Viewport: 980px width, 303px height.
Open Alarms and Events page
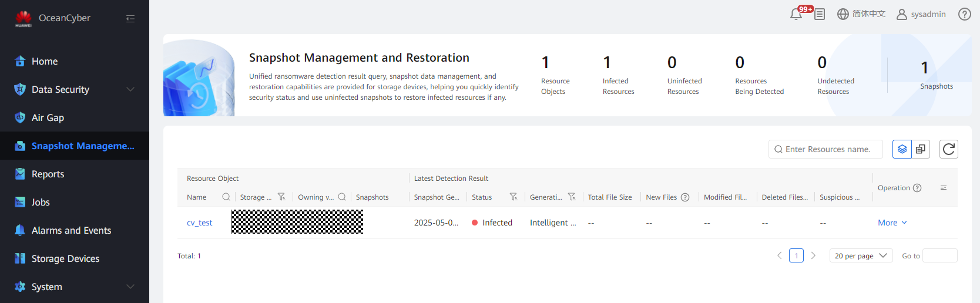tap(71, 230)
